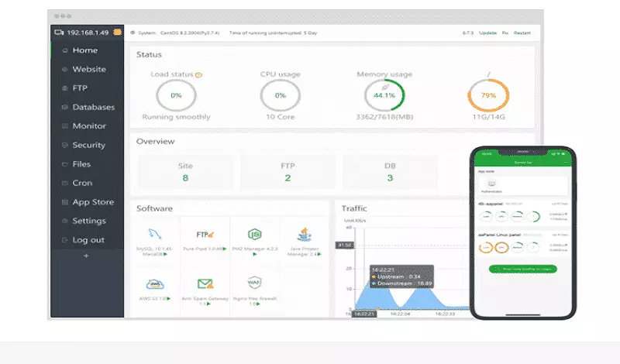Click the gear icon before System label
The height and width of the screenshot is (364, 620).
click(133, 33)
